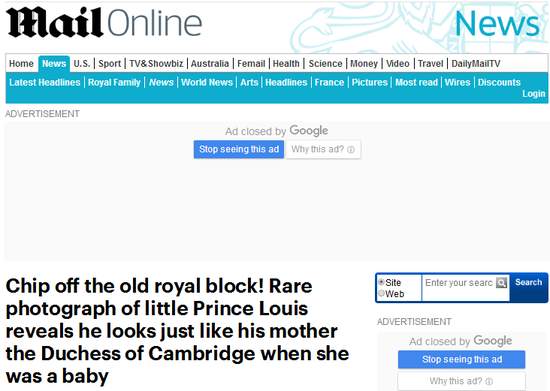550x391 pixels.
Task: Open the News tab in main navigation
Action: pyautogui.click(x=54, y=64)
